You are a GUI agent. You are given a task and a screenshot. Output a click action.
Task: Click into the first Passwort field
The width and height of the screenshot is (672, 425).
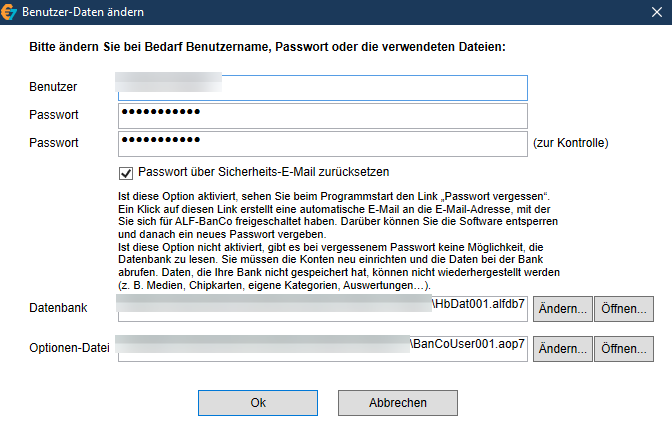323,116
